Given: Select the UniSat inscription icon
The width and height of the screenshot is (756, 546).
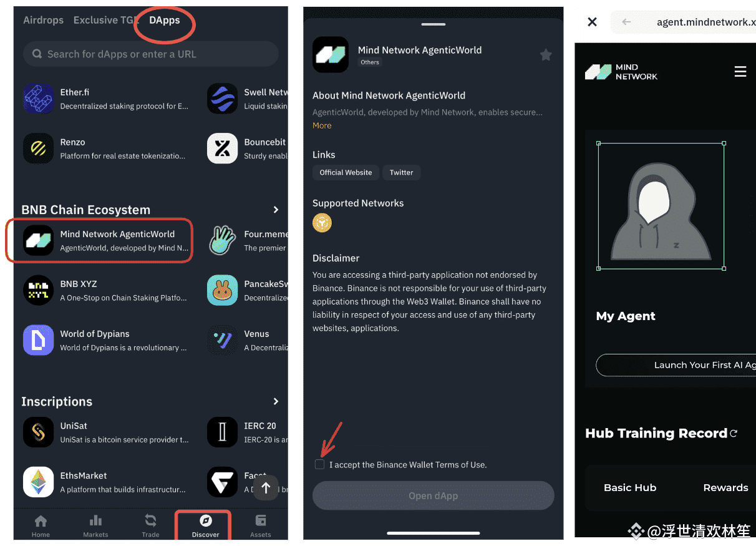Looking at the screenshot, I should [x=39, y=432].
